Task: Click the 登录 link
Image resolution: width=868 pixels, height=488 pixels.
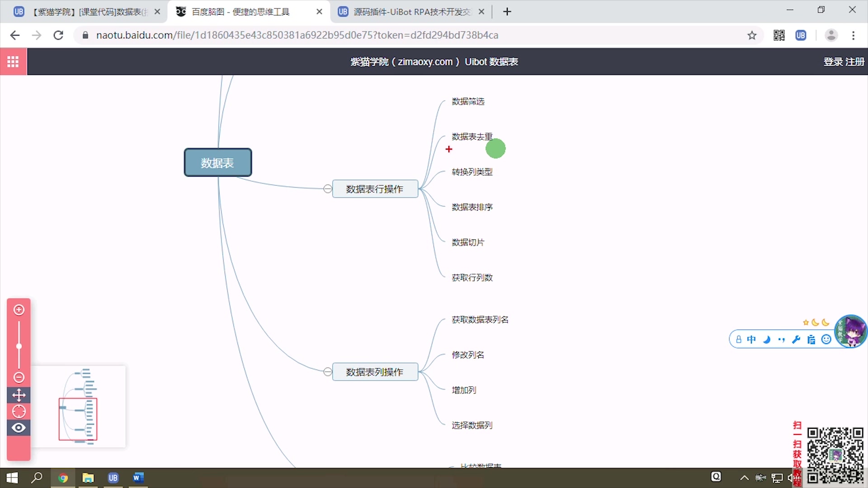Action: coord(833,62)
